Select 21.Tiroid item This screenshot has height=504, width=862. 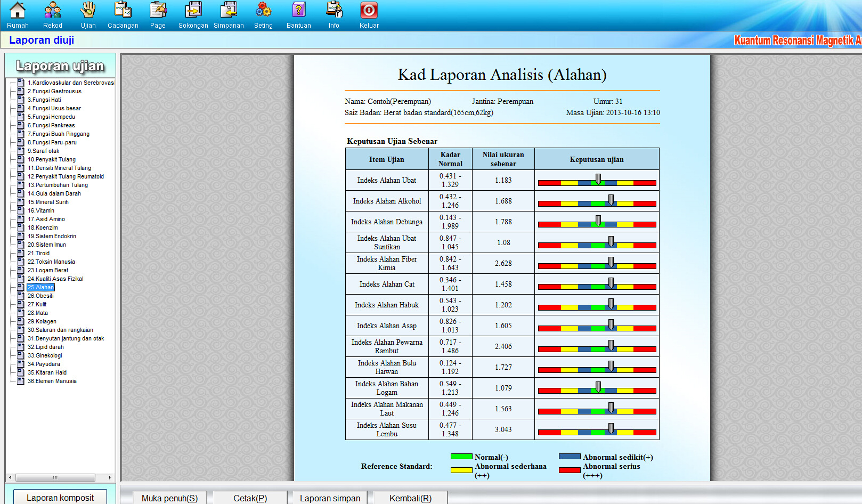38,253
